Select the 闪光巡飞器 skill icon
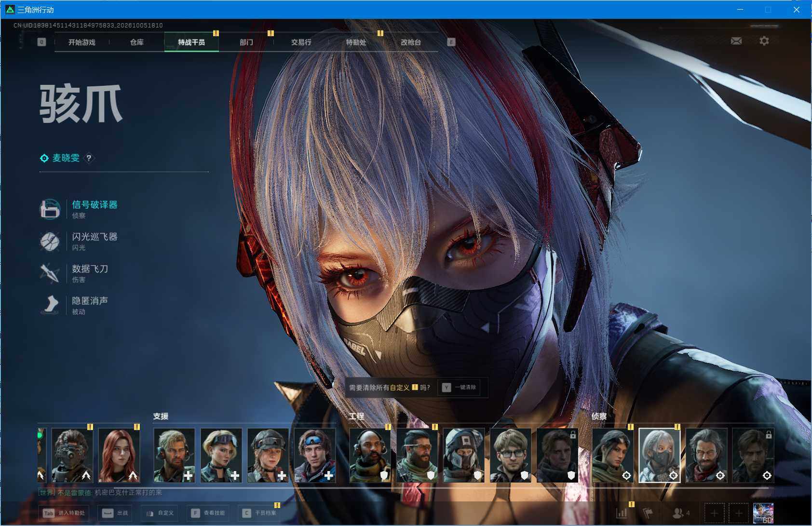This screenshot has width=812, height=526. [x=50, y=241]
